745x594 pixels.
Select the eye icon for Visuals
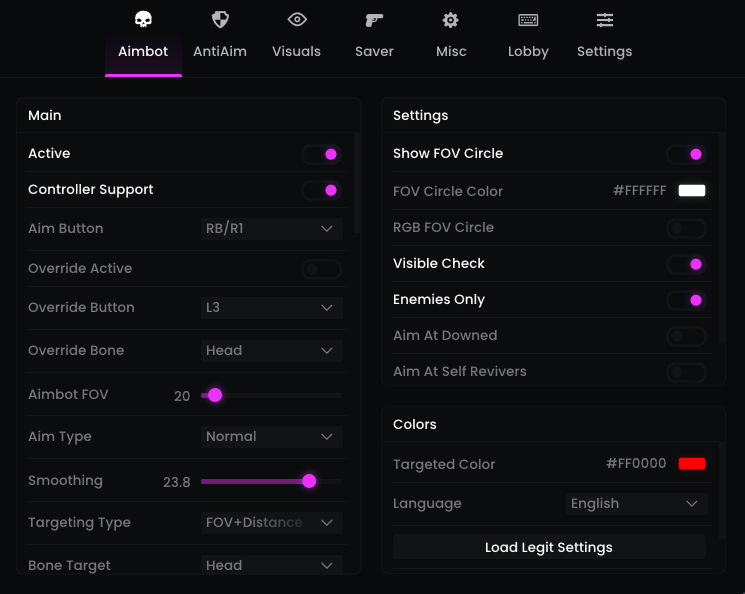point(297,20)
